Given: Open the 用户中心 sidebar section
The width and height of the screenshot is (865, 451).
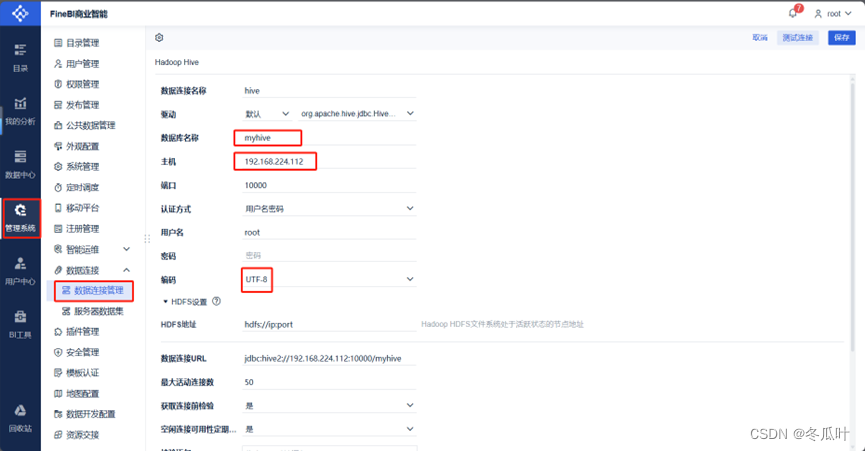Looking at the screenshot, I should [20, 271].
